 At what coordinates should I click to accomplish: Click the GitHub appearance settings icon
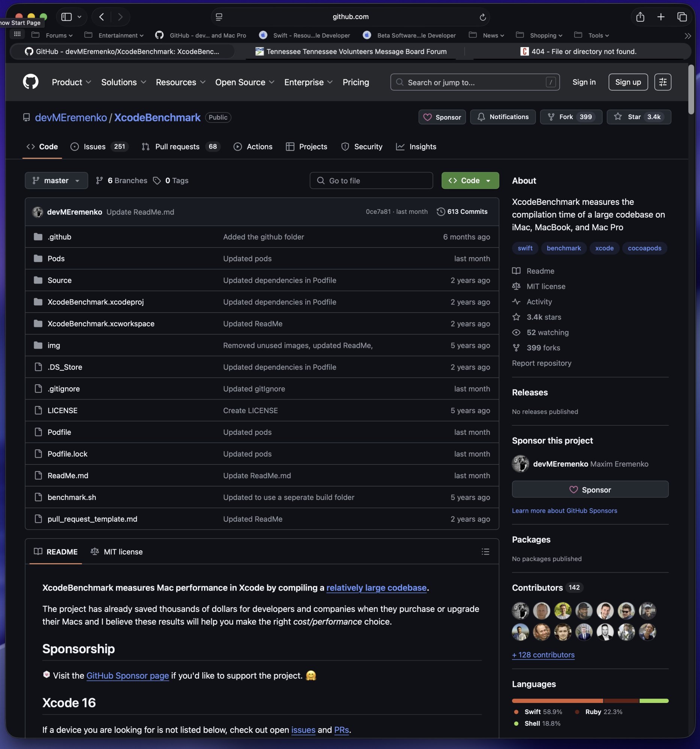point(663,82)
